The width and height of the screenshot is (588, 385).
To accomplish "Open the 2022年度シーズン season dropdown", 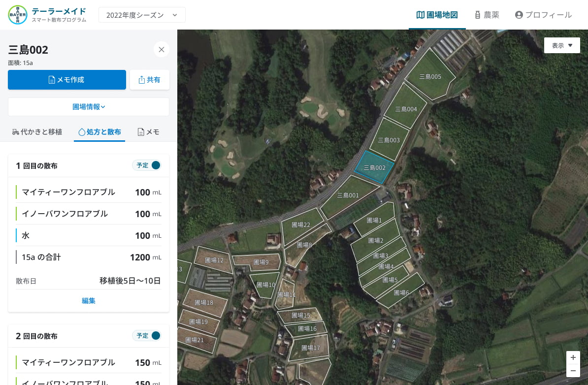I will (x=142, y=15).
